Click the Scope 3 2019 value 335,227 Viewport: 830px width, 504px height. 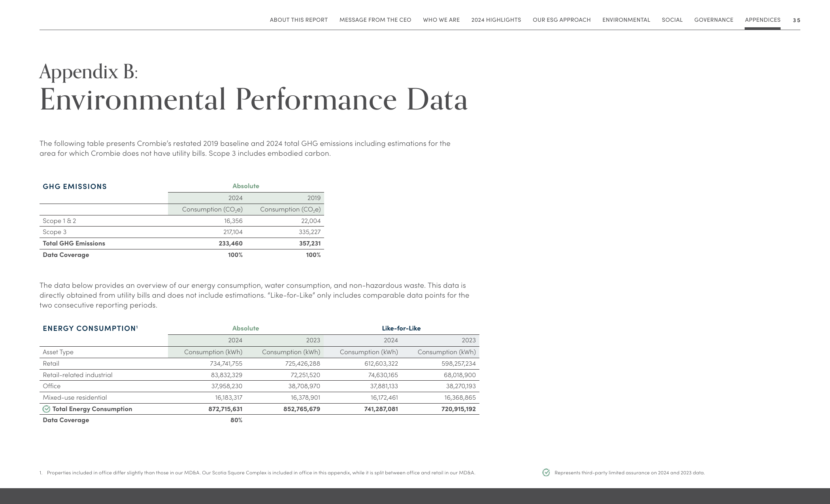[x=309, y=232]
